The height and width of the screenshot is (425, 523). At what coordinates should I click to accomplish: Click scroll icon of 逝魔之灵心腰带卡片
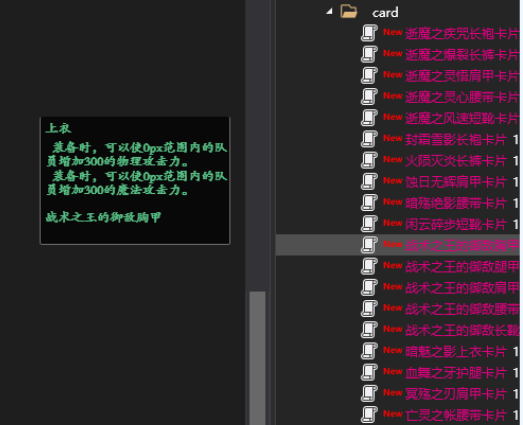click(x=369, y=96)
